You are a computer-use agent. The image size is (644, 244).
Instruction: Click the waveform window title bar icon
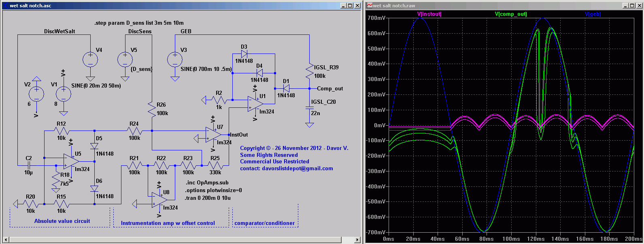pyautogui.click(x=369, y=6)
